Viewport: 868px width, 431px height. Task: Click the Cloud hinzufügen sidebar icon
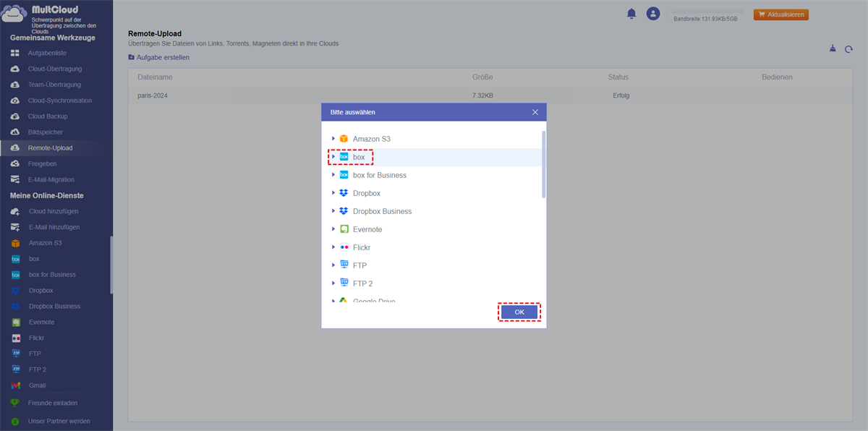pyautogui.click(x=15, y=211)
